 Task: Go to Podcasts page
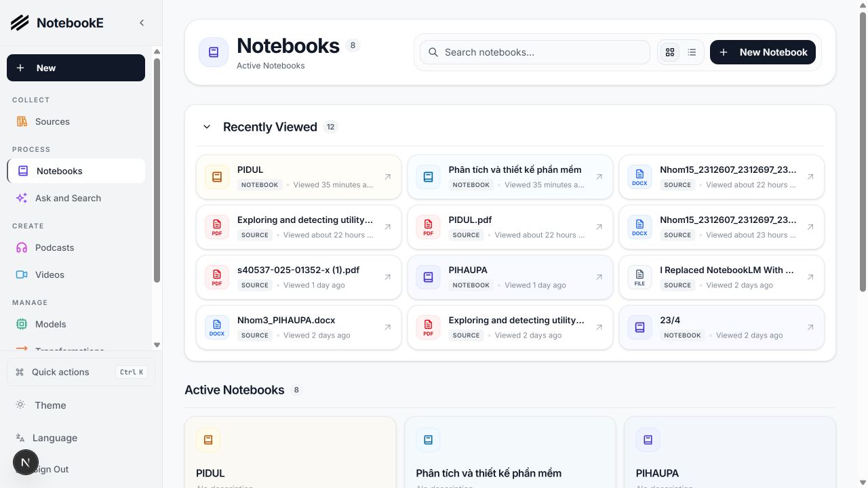[x=76, y=247]
